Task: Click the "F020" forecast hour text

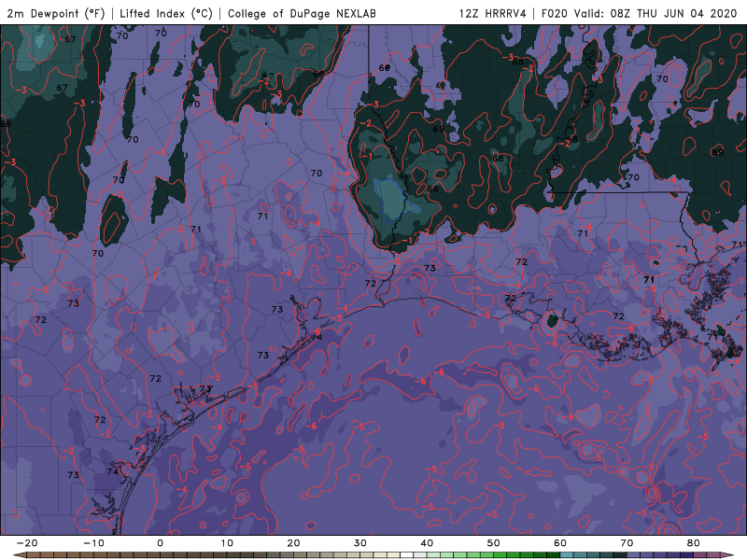Action: pos(555,13)
